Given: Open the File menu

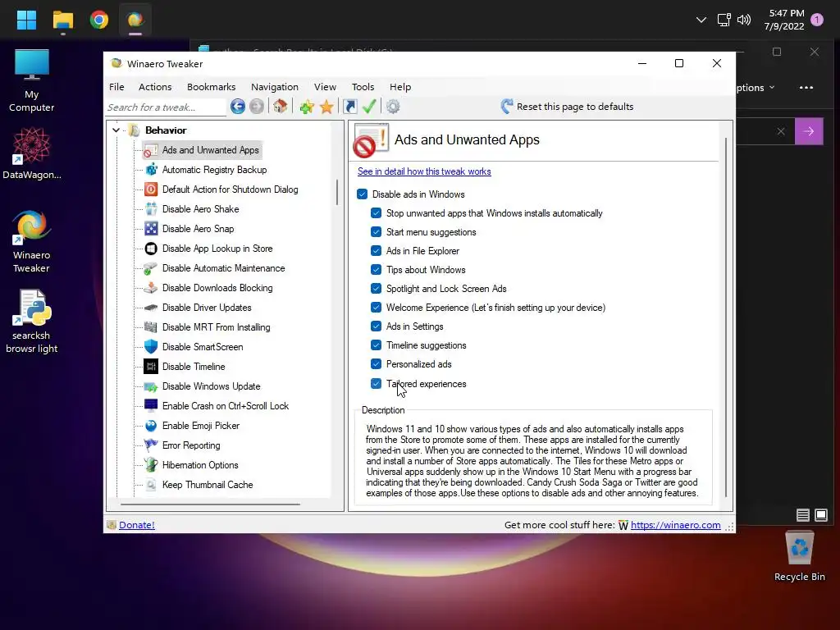Looking at the screenshot, I should tap(116, 87).
